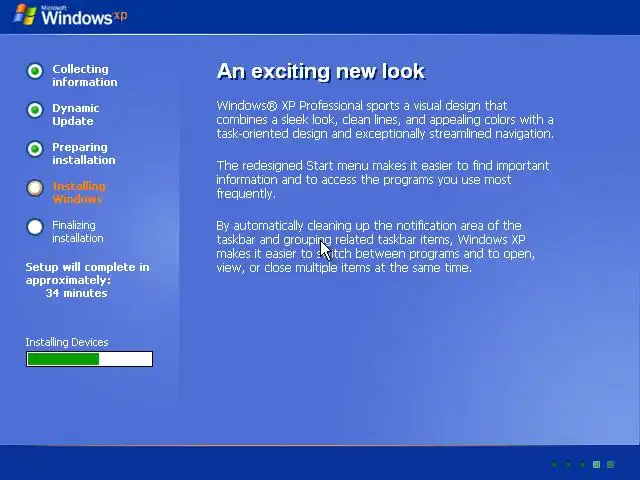Click the paragraph about the redesigned Start menu

(383, 180)
